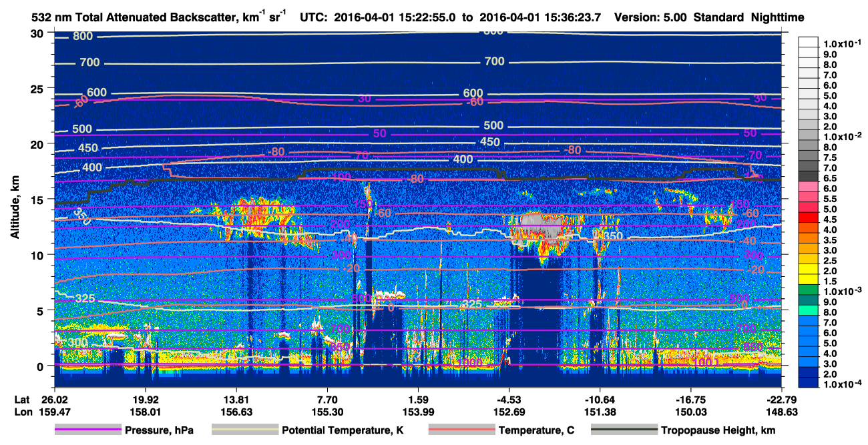Click latitude value '13.81'
This screenshot has width=868, height=445.
pos(236,399)
